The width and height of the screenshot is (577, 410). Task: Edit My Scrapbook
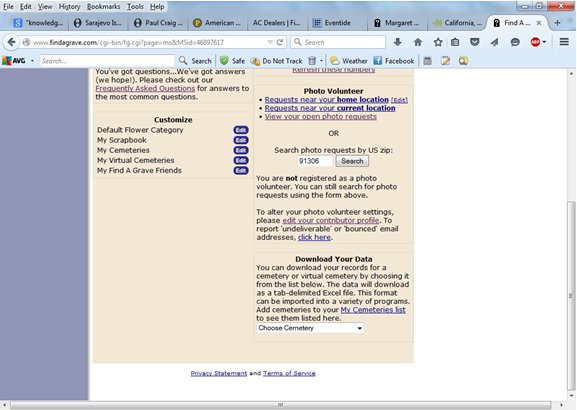tap(241, 140)
